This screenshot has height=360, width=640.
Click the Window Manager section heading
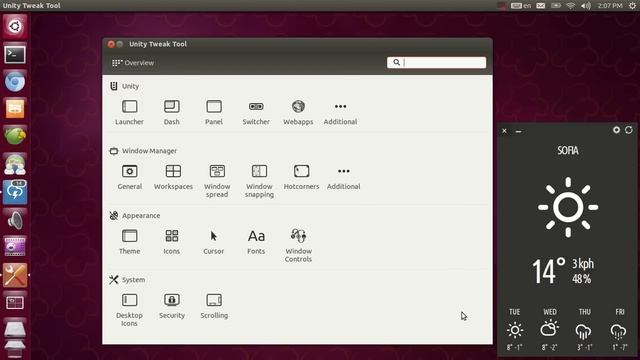tap(143, 151)
